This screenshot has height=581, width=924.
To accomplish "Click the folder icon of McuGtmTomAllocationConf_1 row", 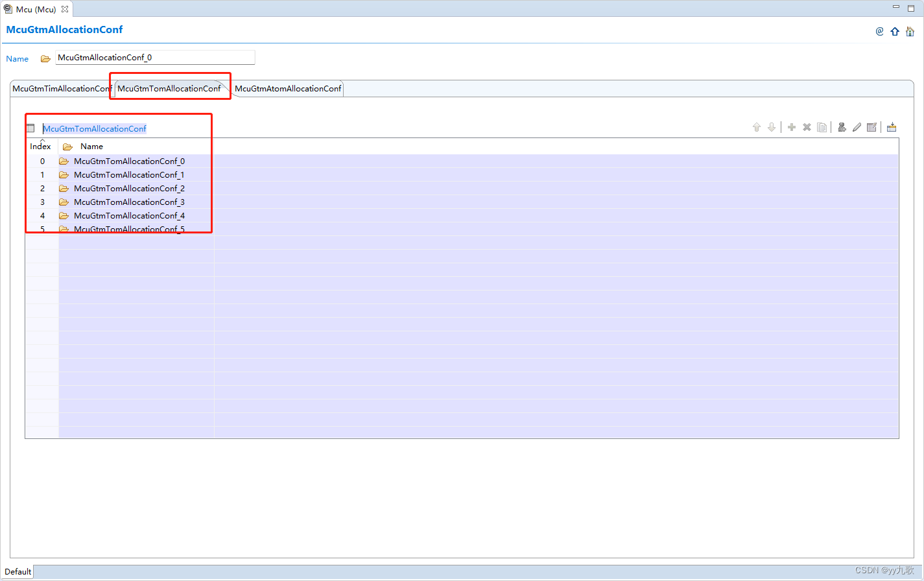I will coord(64,175).
